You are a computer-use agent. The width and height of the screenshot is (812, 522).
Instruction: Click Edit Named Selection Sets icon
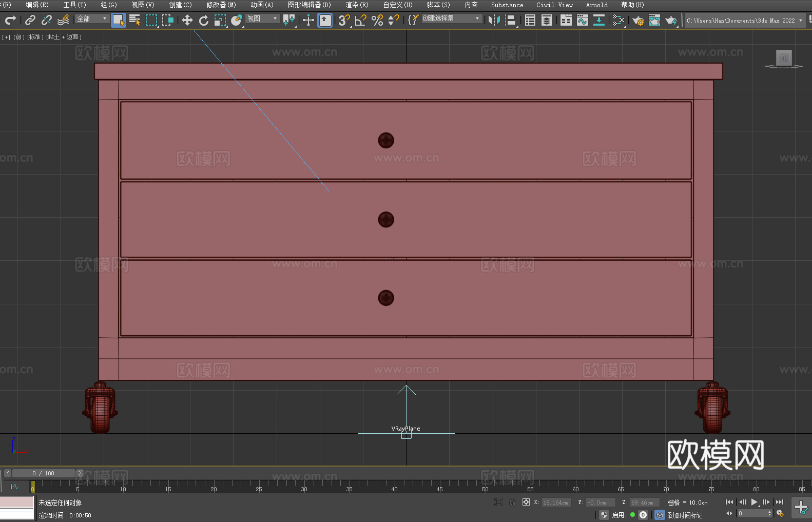click(413, 20)
